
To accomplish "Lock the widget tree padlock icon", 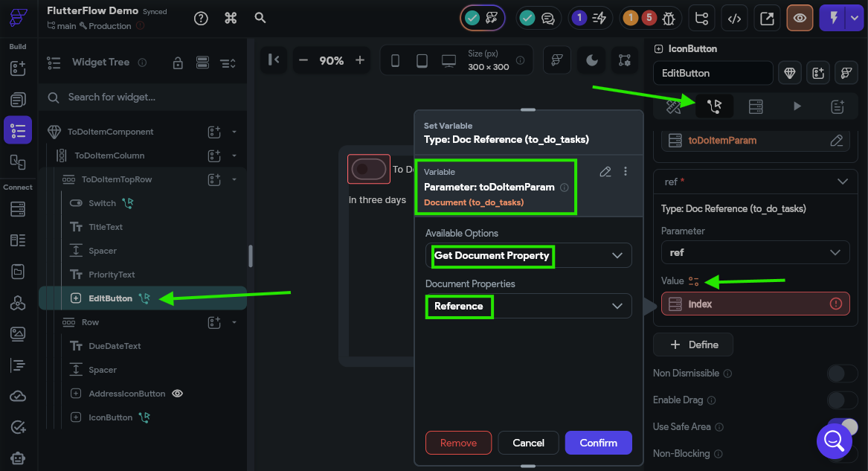I will pyautogui.click(x=178, y=63).
